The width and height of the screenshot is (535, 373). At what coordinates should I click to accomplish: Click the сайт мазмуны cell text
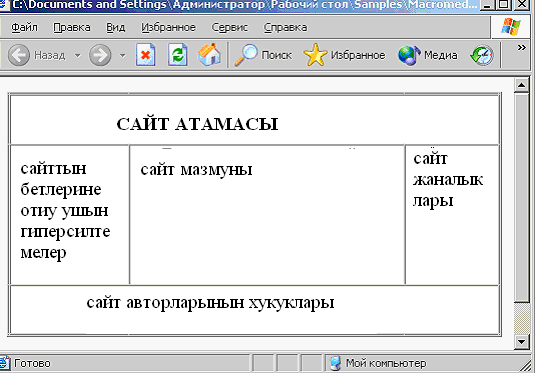click(x=196, y=169)
